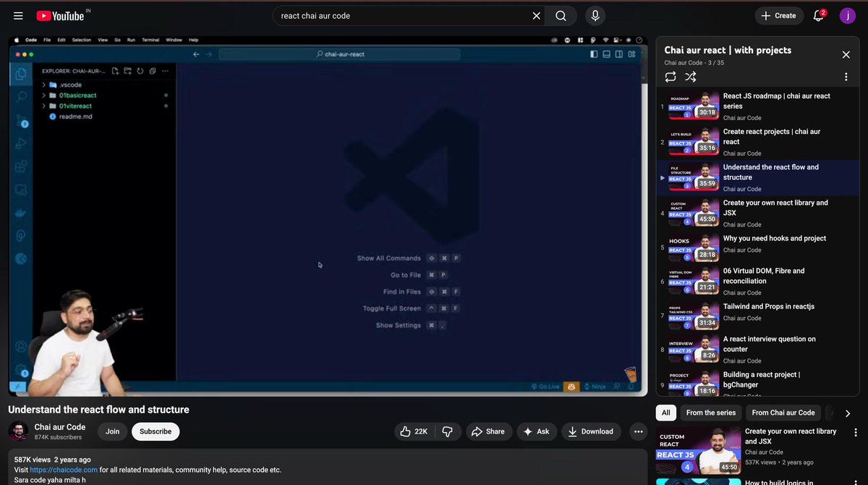Open the Ask AI button
This screenshot has width=868, height=485.
click(x=536, y=431)
